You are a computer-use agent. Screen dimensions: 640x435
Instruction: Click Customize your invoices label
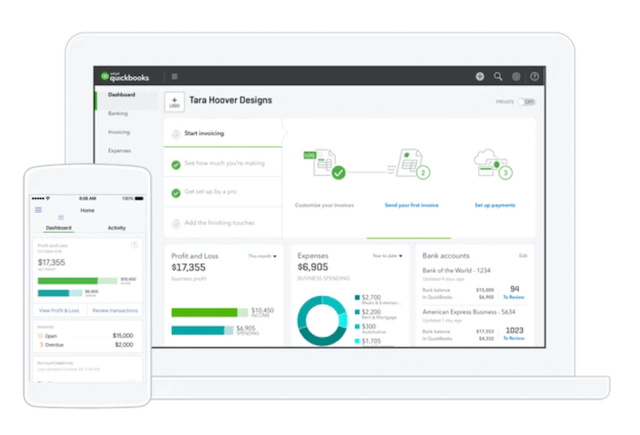pyautogui.click(x=324, y=205)
